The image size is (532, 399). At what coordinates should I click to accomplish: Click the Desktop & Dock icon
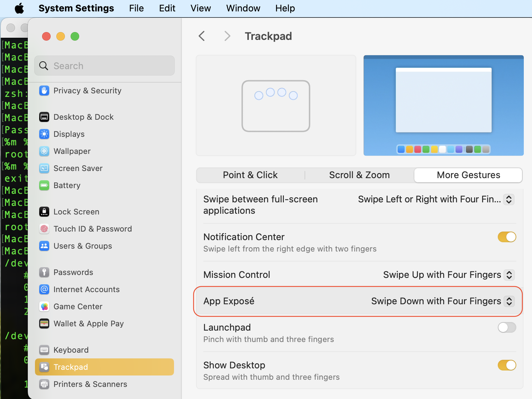(x=44, y=117)
